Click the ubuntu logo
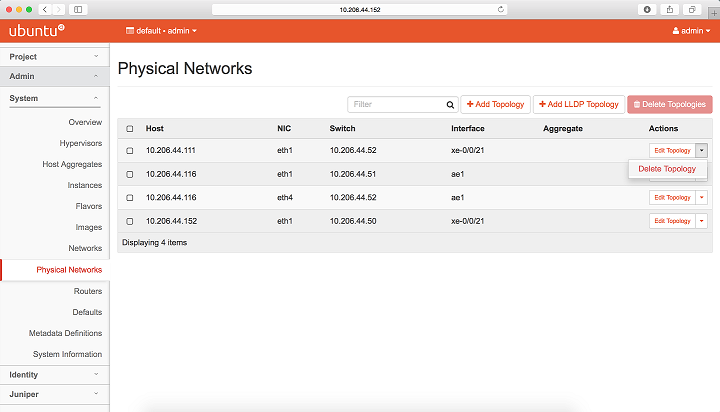 click(37, 31)
